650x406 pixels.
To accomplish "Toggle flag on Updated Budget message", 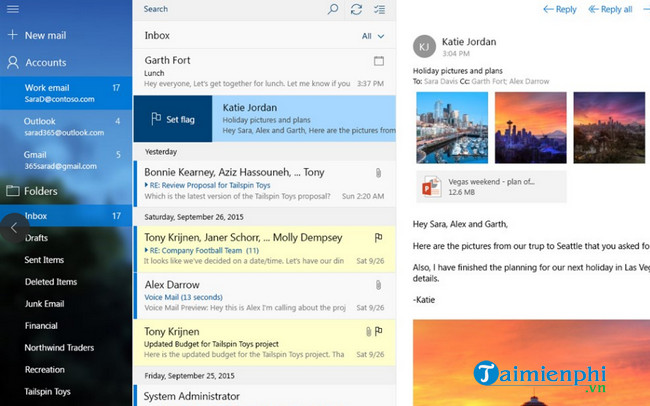I will coord(378,331).
